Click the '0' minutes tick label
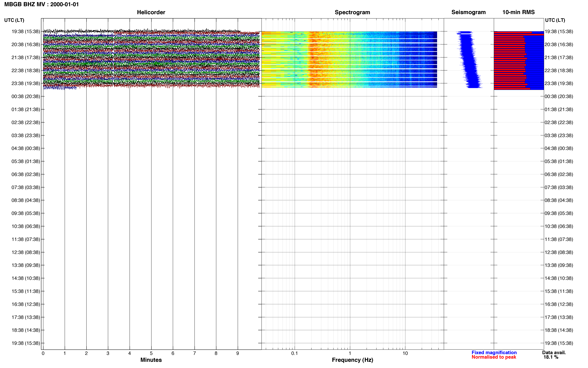The width and height of the screenshot is (588, 368). coord(43,353)
